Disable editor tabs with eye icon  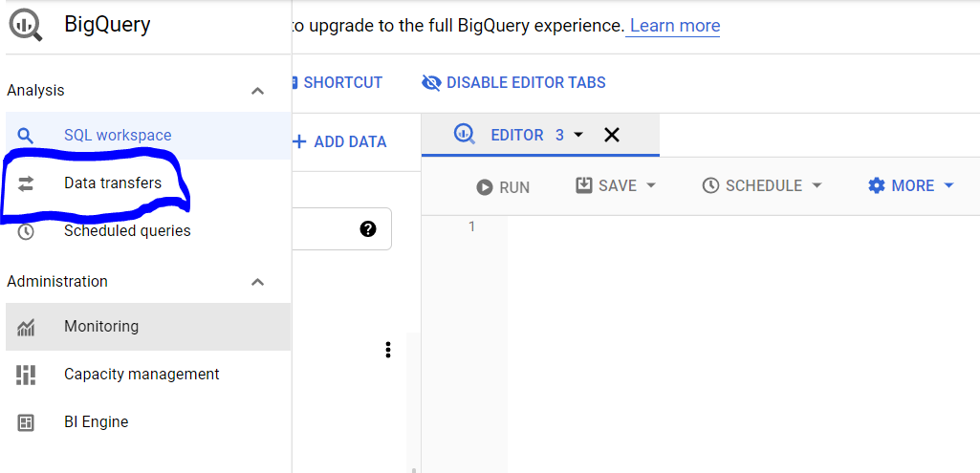[x=513, y=82]
